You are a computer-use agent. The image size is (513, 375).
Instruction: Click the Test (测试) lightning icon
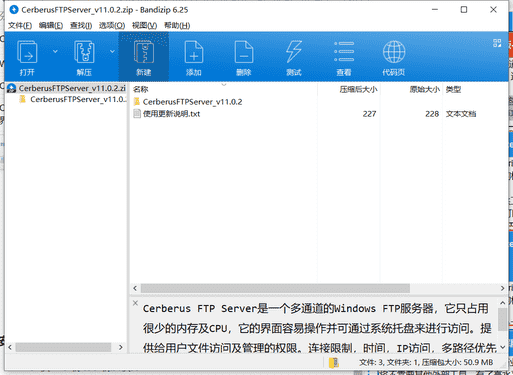point(294,52)
